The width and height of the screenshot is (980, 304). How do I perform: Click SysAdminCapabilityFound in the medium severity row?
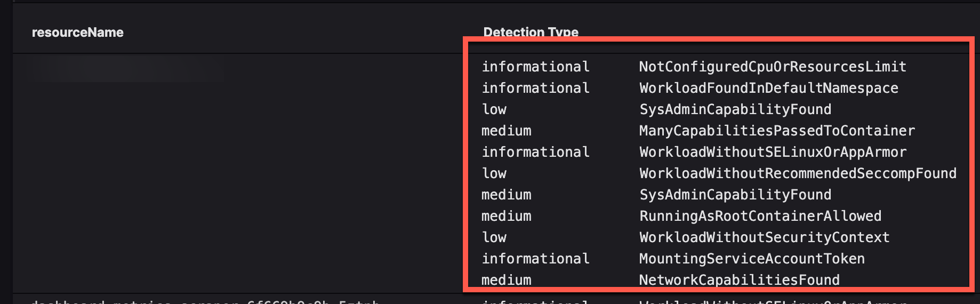coord(735,195)
